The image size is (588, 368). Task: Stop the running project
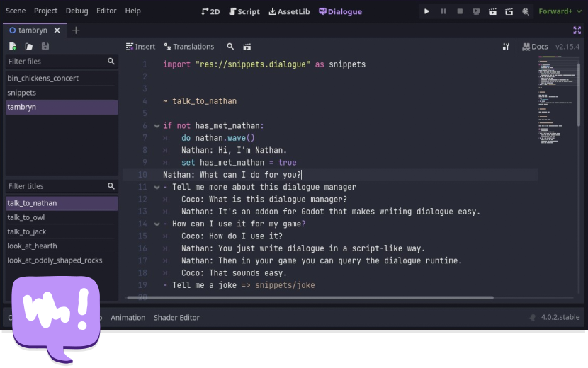460,11
